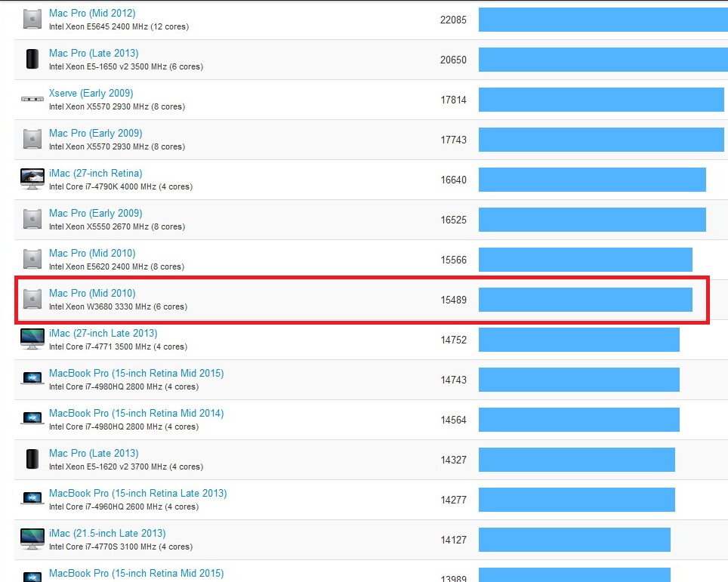Image resolution: width=728 pixels, height=582 pixels.
Task: Click the text Intel Xeon E5-1650 v2 3500 MHz
Action: point(108,66)
